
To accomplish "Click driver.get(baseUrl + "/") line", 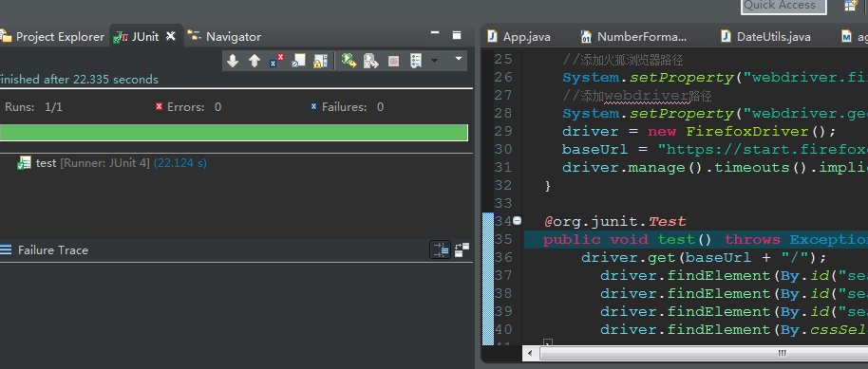I will pyautogui.click(x=704, y=257).
